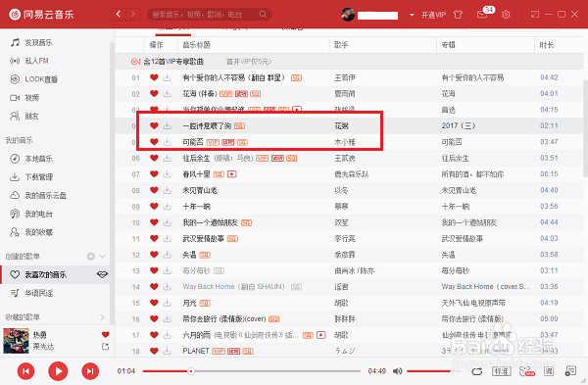Switch to mini mode icon
This screenshot has width=588, height=385.
click(535, 15)
